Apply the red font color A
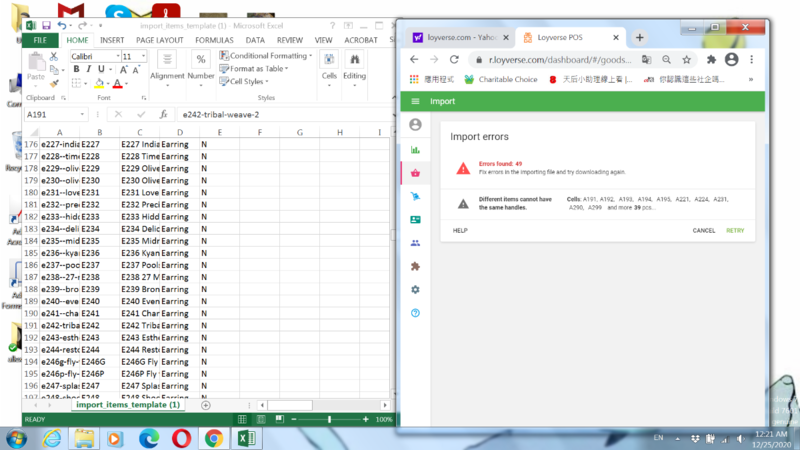This screenshot has width=800, height=450. 117,83
